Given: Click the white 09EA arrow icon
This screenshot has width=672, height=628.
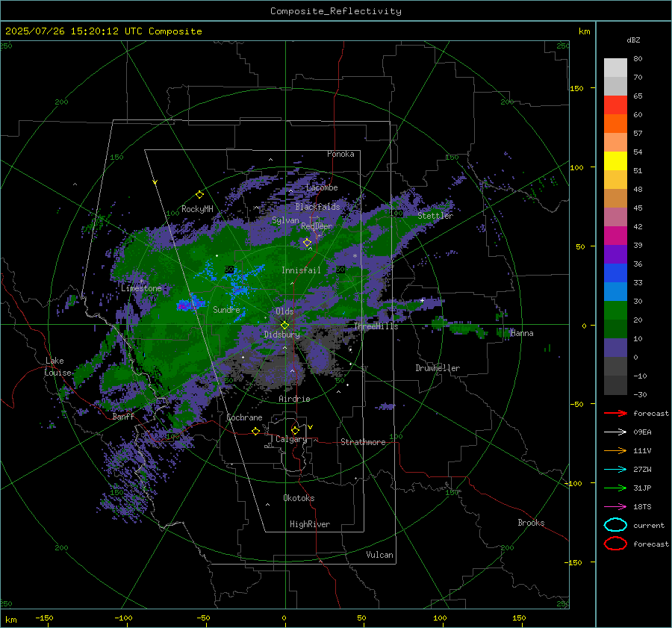Looking at the screenshot, I should [615, 432].
